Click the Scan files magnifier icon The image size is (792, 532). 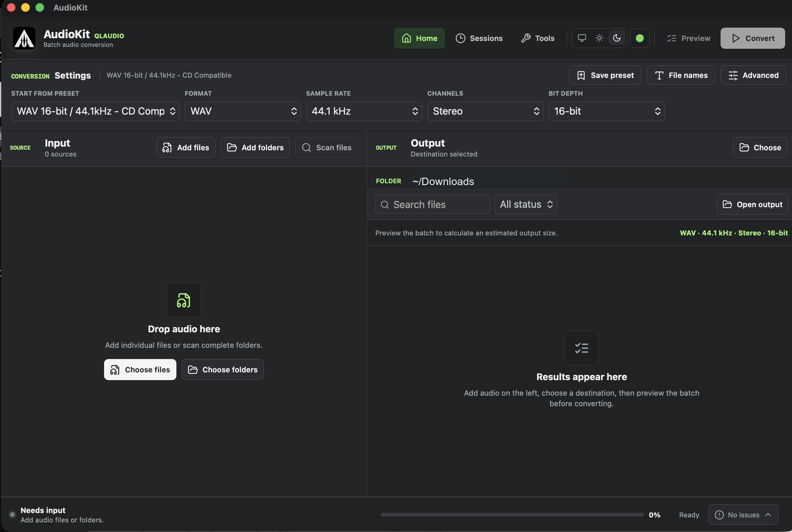click(x=307, y=148)
